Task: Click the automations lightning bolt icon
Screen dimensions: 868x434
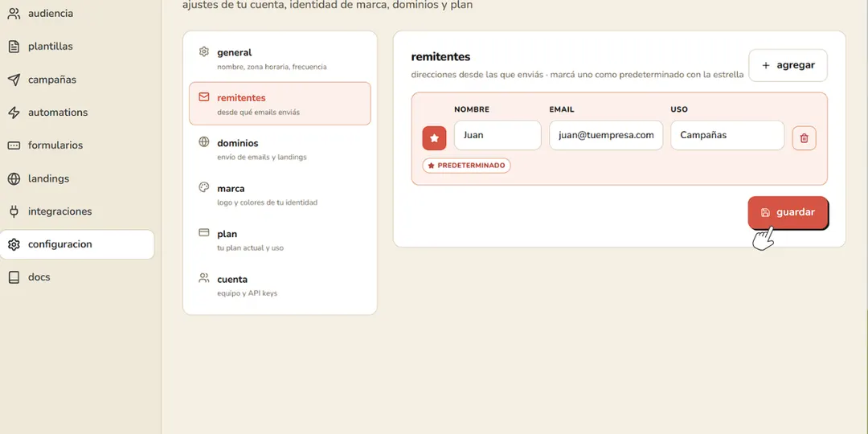Action: coord(14,113)
